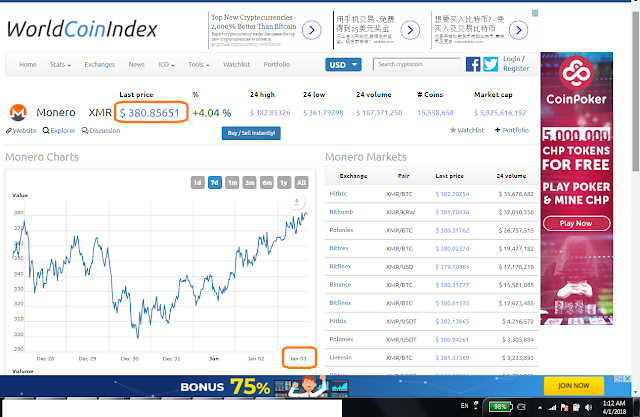Screen dimensions: 640x417
Task: Expand the Tools dropdown menu
Action: pyautogui.click(x=199, y=64)
